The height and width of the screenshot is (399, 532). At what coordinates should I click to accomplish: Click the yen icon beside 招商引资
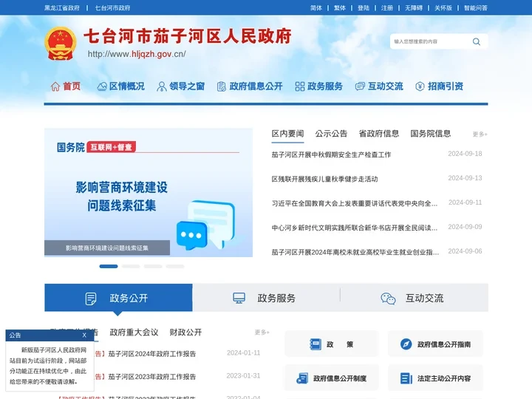(x=420, y=86)
